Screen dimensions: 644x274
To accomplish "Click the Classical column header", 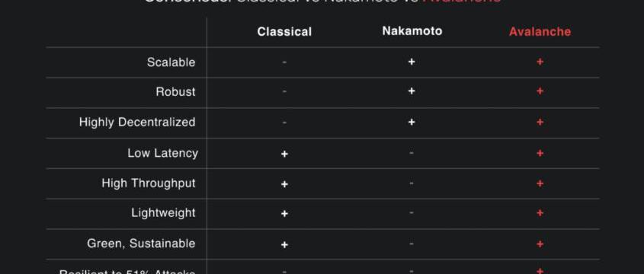I will [284, 31].
